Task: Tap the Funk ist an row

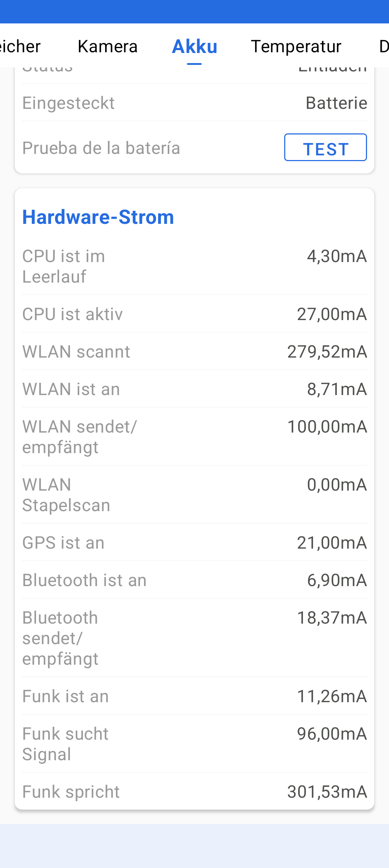Action: [x=194, y=696]
